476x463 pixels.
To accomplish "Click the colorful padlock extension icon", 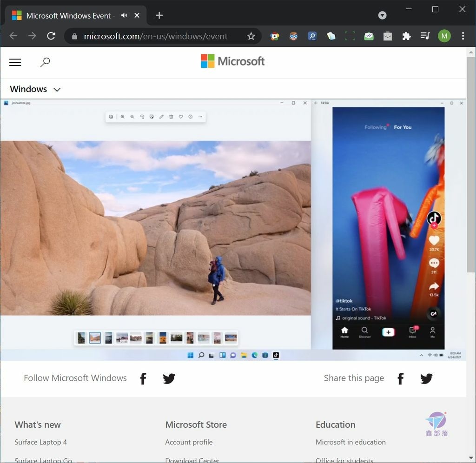I will [x=274, y=36].
